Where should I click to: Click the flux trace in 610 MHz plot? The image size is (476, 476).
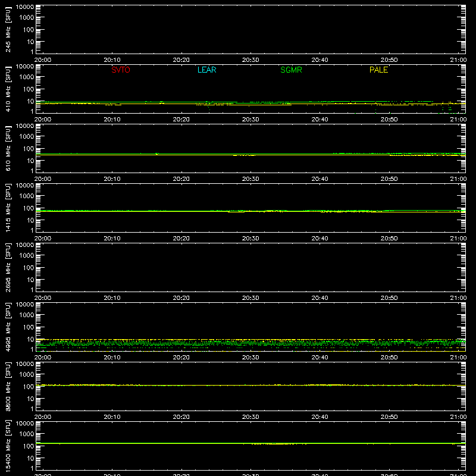[250, 154]
